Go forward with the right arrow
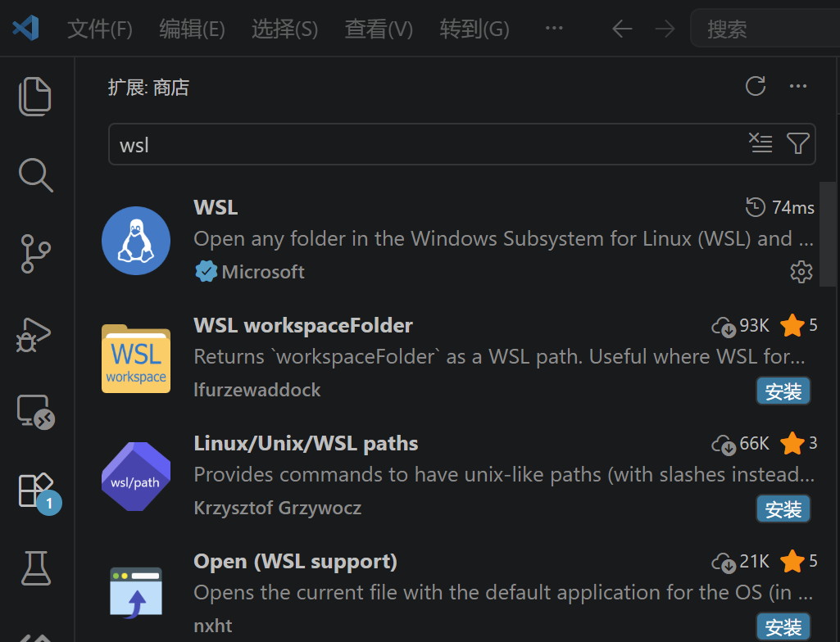The width and height of the screenshot is (840, 642). pos(665,29)
